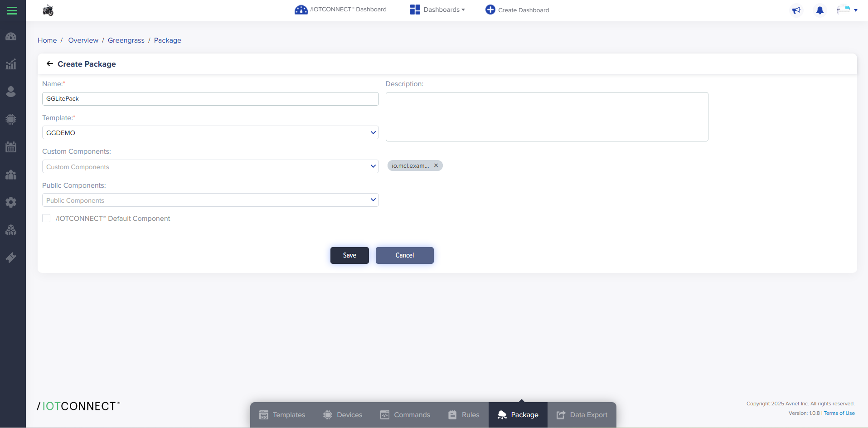Image resolution: width=868 pixels, height=428 pixels.
Task: Enable the IOTCONNECT Default Component checkbox
Action: tap(46, 218)
